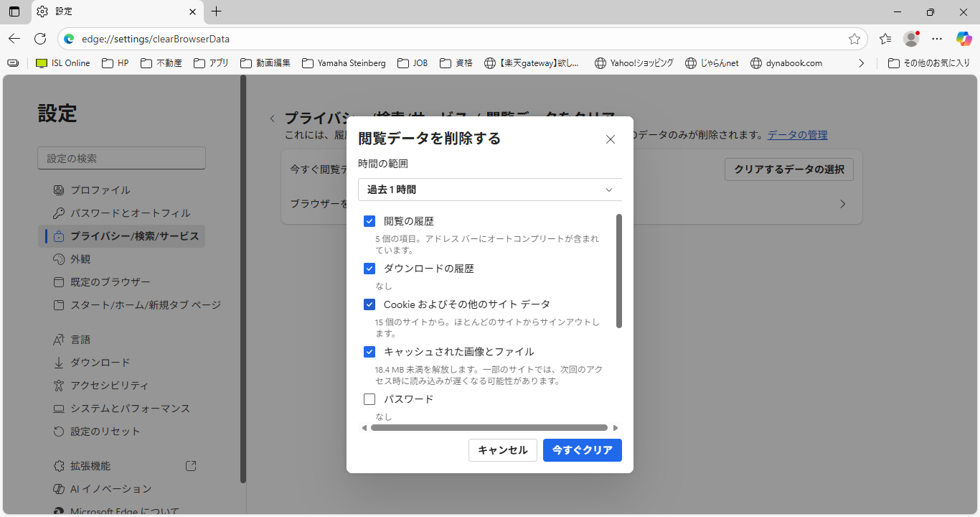Open tab actions menu icon
Screen dimensions: 980x517
point(14,11)
